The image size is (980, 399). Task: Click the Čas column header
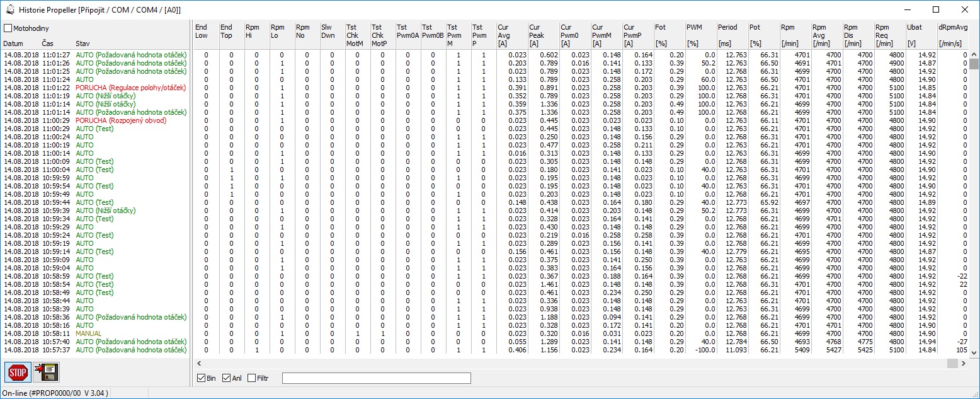click(x=48, y=43)
